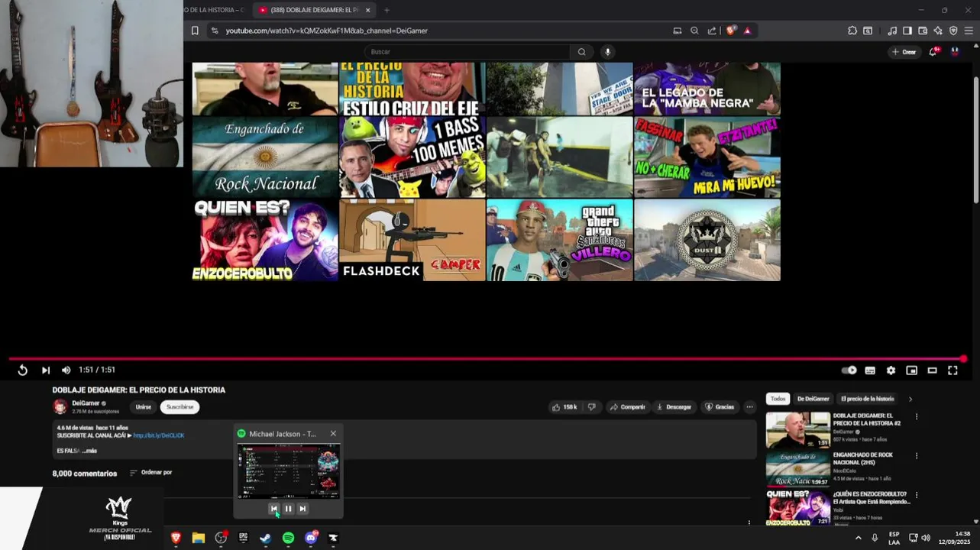Screen dimensions: 980x550
Task: Click the Suscribirse button
Action: (x=180, y=407)
